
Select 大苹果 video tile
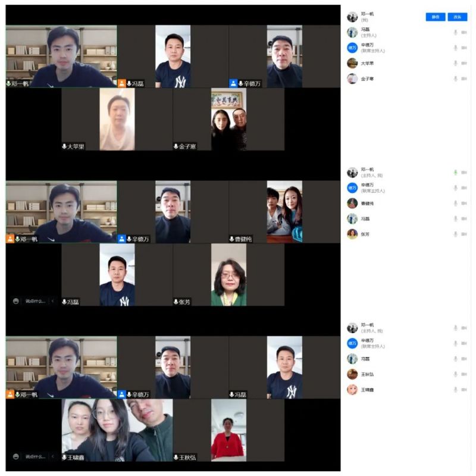[x=117, y=119]
